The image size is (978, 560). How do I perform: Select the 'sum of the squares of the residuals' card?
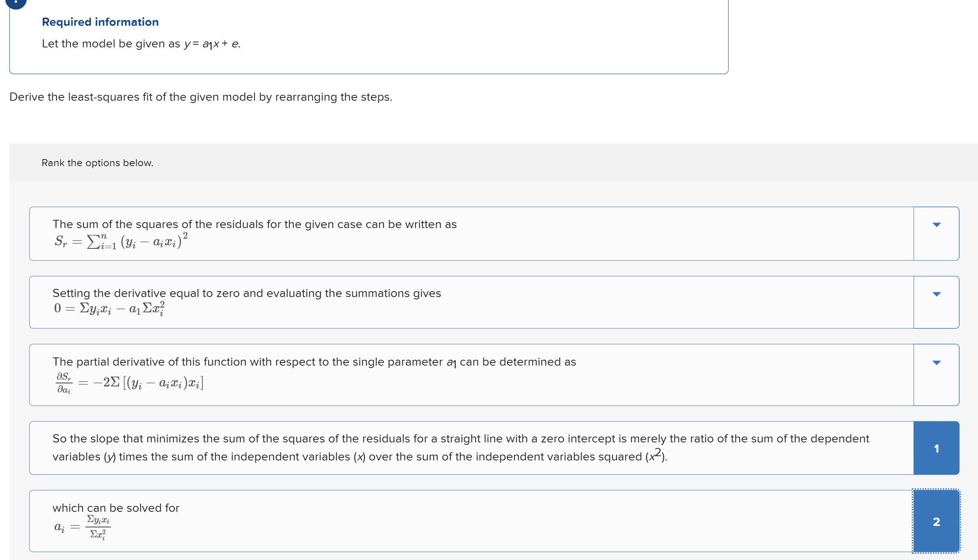[x=471, y=234]
